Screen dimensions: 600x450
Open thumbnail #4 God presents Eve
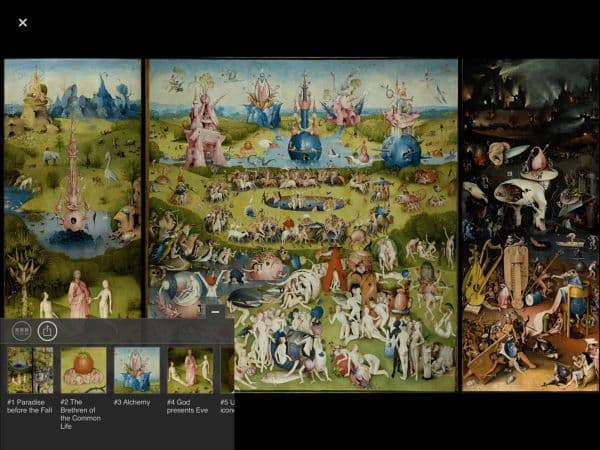click(x=190, y=370)
